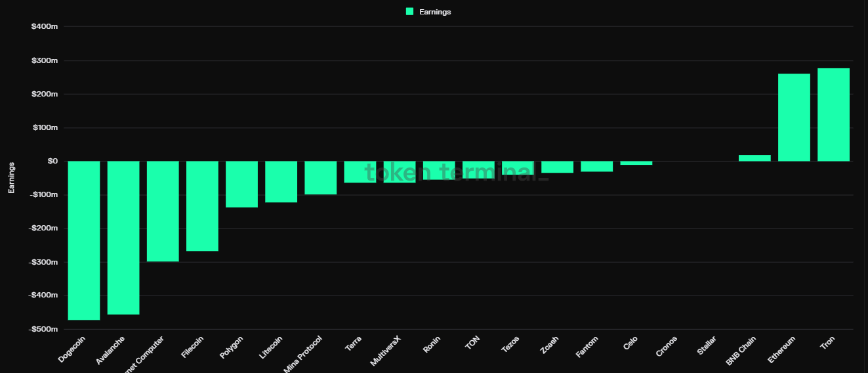Select the Polygon earnings bar
The image size is (868, 373).
(241, 184)
